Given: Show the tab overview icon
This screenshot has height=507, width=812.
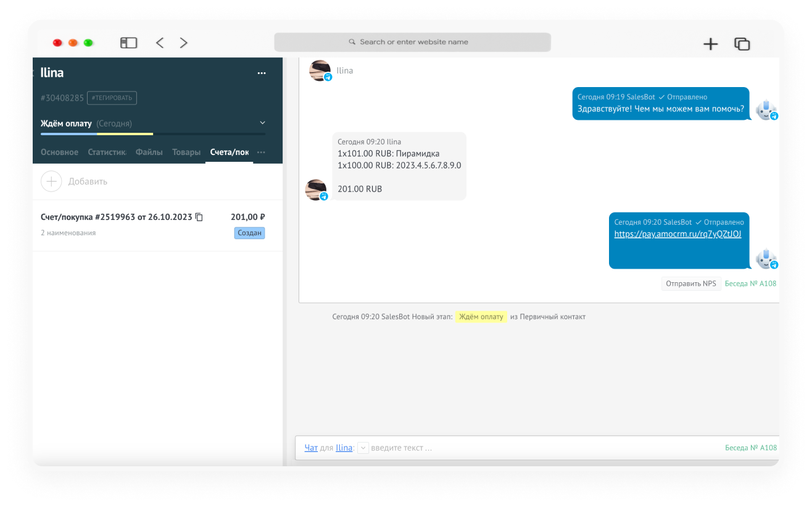Looking at the screenshot, I should tap(742, 44).
